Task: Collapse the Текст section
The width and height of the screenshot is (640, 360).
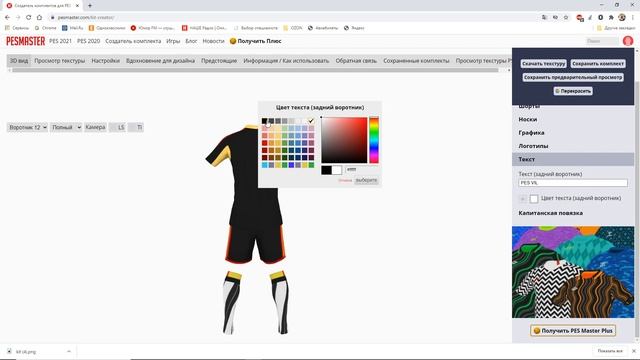Action: tap(573, 159)
